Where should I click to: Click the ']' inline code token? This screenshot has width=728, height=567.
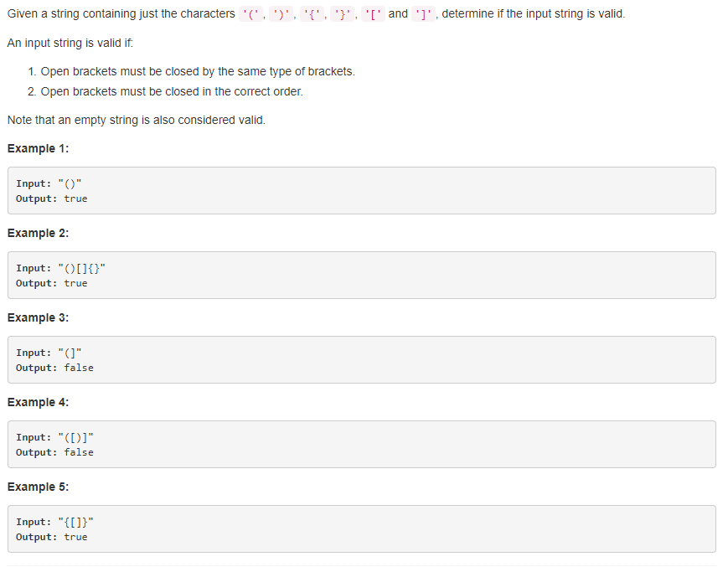click(x=423, y=14)
